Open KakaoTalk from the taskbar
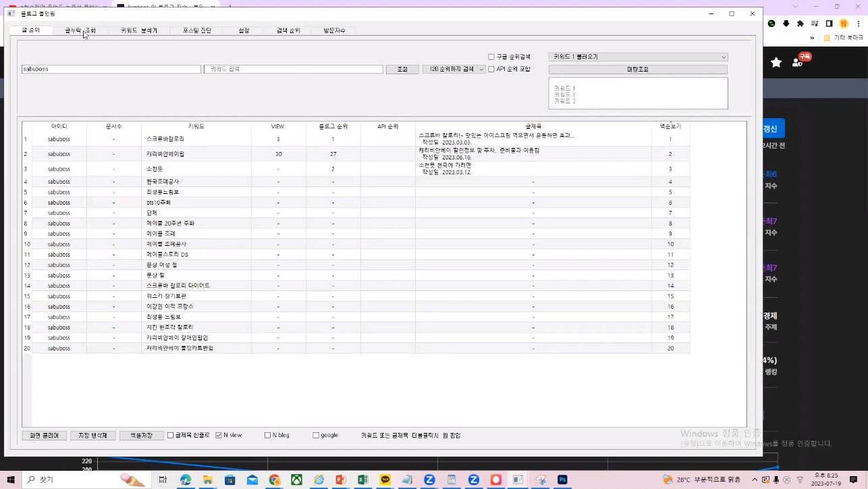The image size is (868, 489). [x=385, y=480]
